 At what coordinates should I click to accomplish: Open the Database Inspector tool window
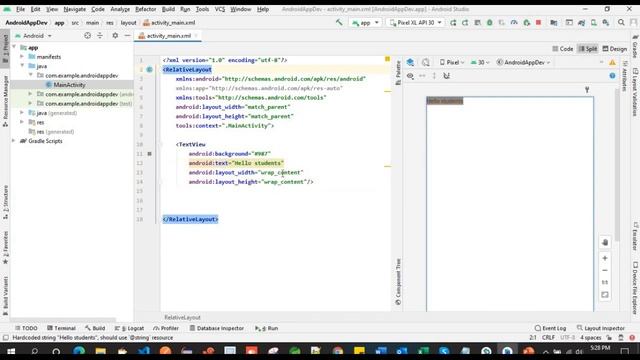217,328
